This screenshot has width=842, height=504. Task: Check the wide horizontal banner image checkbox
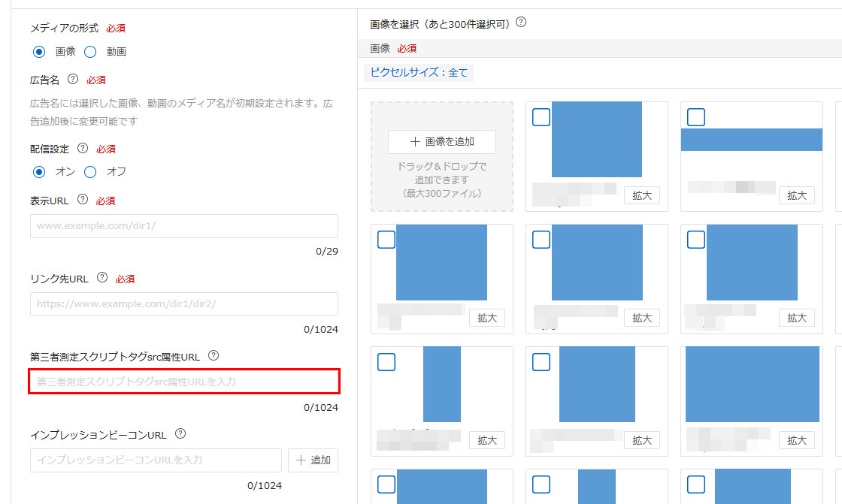[x=696, y=117]
